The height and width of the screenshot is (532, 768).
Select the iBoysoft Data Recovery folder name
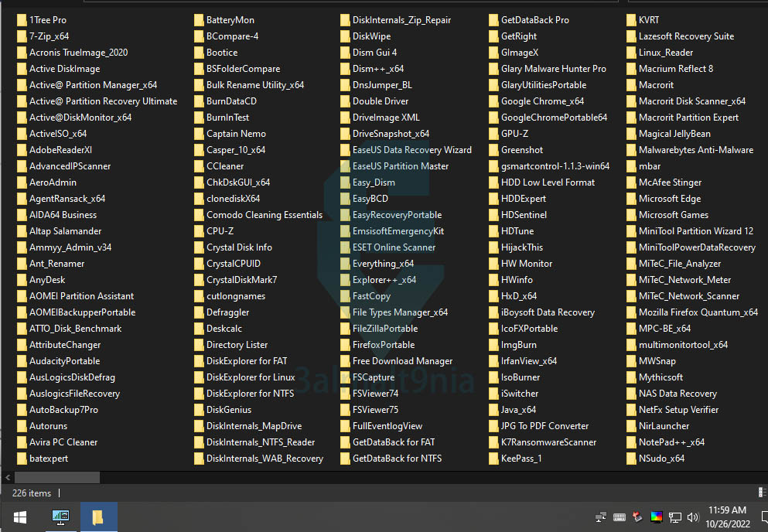point(548,312)
